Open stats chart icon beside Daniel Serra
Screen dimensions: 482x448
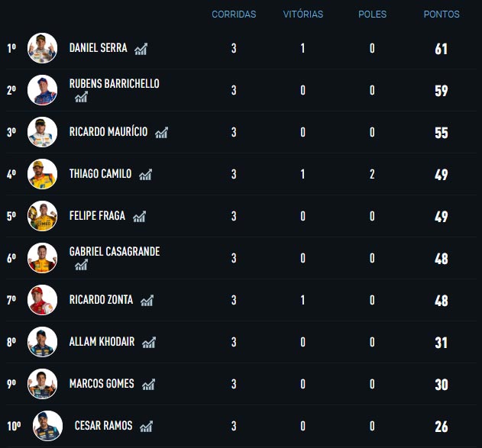[141, 49]
